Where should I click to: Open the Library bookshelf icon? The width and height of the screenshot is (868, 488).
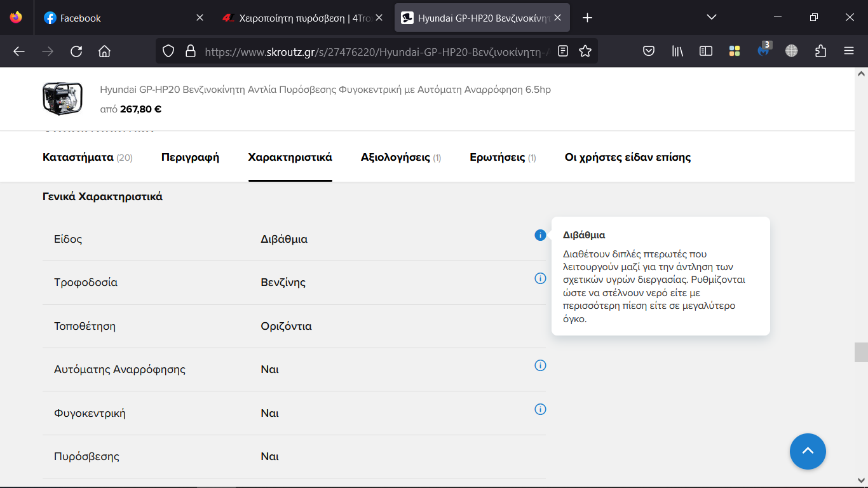677,51
